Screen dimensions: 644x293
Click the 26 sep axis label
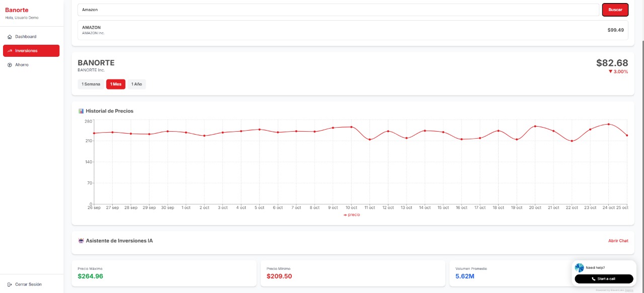tap(94, 208)
